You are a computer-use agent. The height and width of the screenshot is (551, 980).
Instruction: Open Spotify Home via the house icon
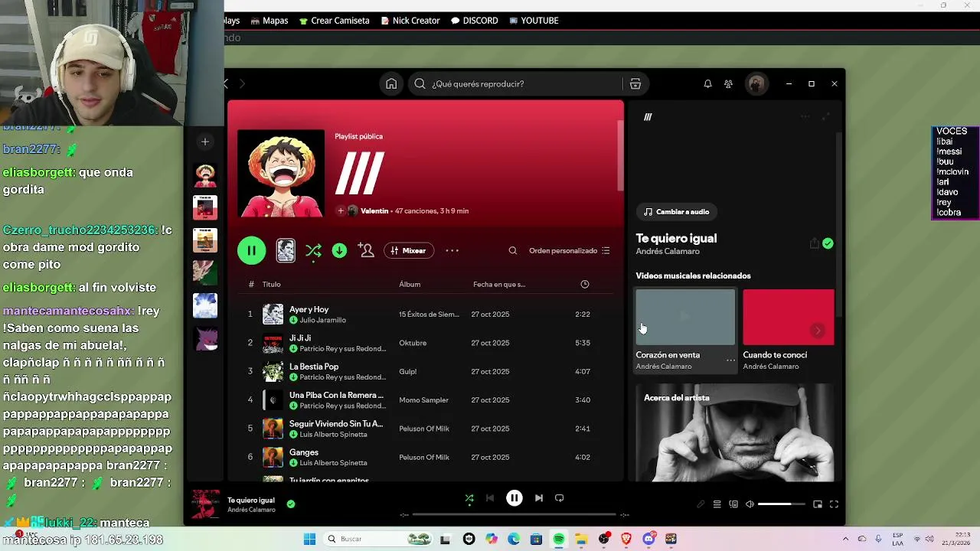391,84
